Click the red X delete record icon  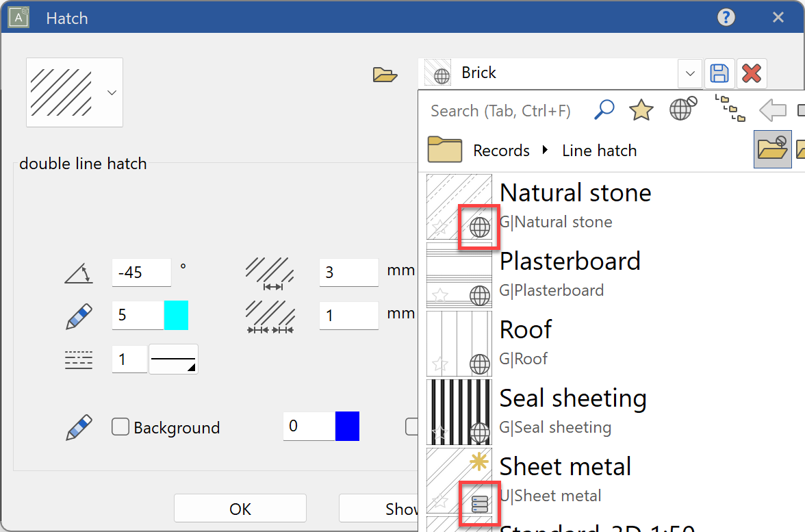coord(752,73)
